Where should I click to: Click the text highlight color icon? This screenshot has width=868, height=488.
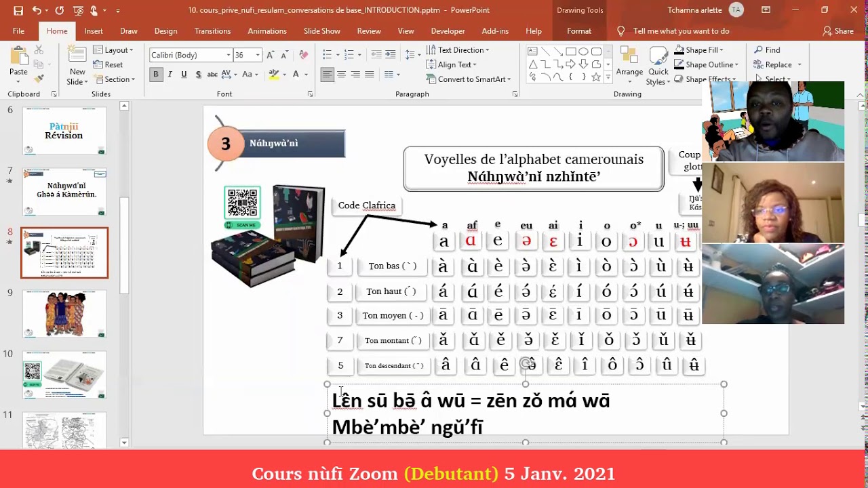(274, 75)
